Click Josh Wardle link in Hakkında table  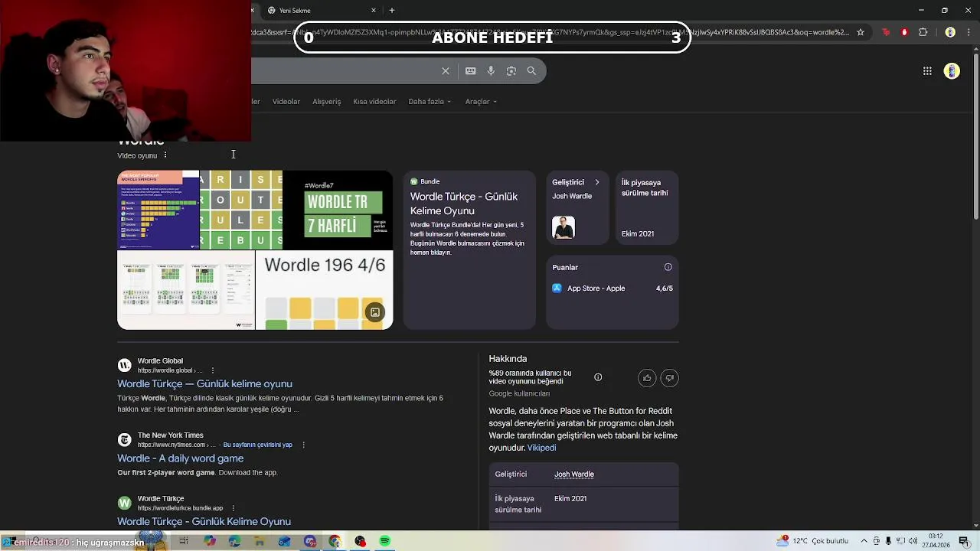tap(574, 474)
